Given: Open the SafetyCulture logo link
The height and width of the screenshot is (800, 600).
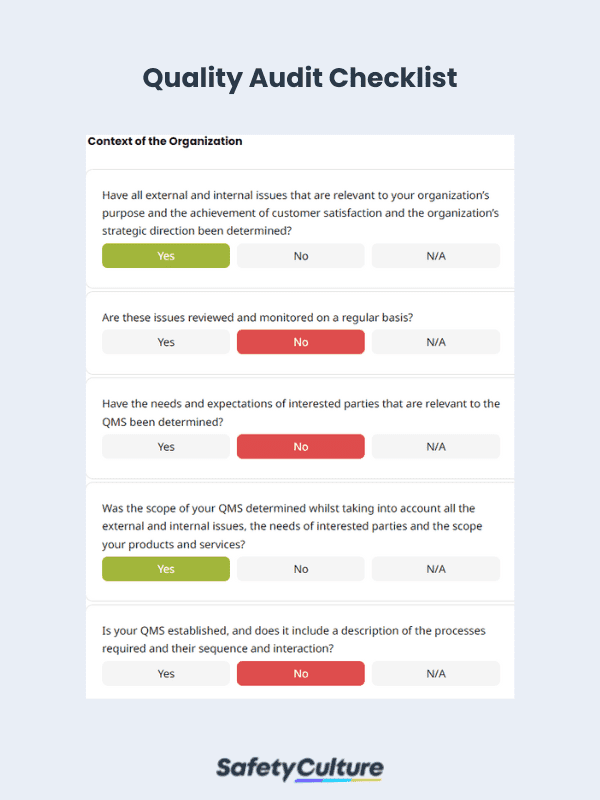Looking at the screenshot, I should 300,767.
